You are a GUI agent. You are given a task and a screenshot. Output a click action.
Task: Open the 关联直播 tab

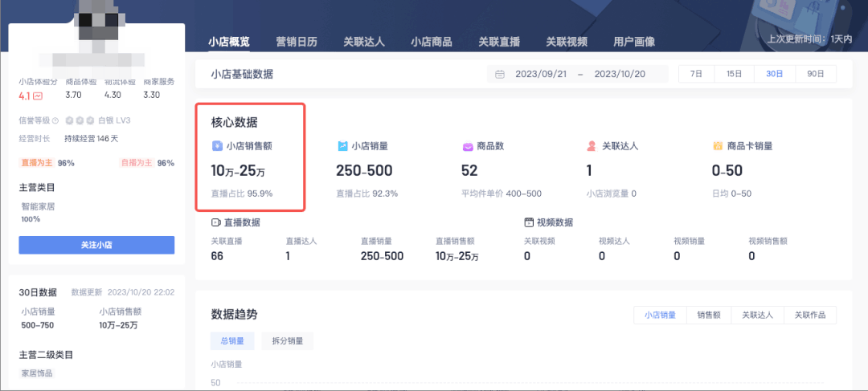(x=499, y=42)
